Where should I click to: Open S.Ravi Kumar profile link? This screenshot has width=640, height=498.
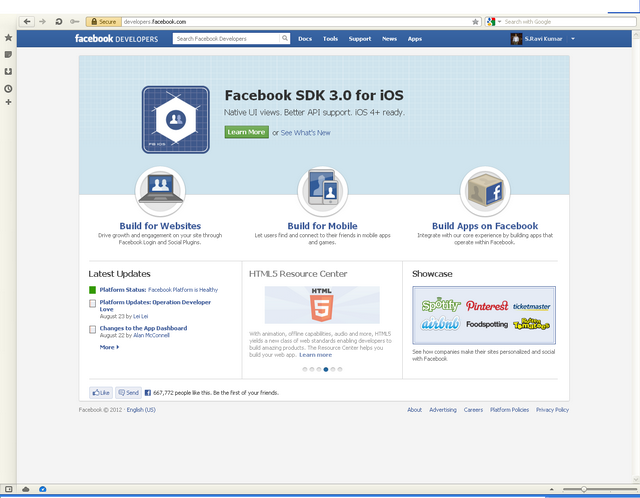[543, 39]
